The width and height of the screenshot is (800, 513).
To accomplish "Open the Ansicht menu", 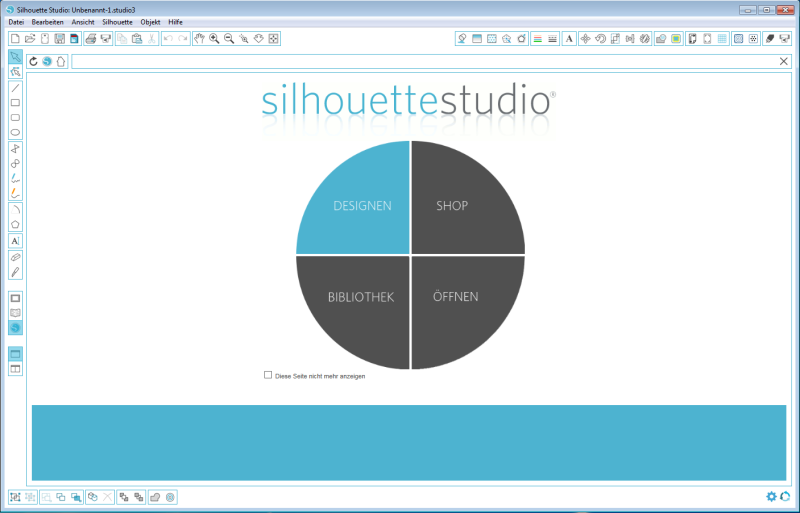I will tap(83, 22).
